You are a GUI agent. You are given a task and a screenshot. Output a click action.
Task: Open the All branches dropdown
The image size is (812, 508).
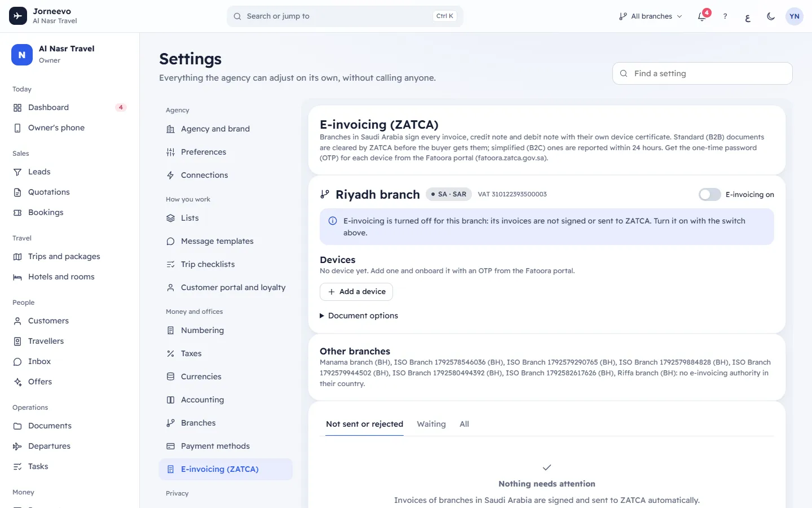coord(650,16)
